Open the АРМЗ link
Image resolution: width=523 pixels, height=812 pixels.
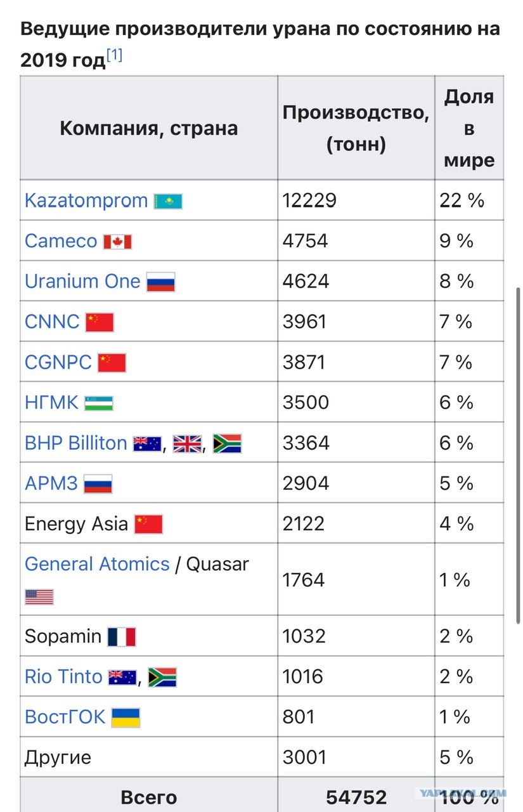[51, 483]
